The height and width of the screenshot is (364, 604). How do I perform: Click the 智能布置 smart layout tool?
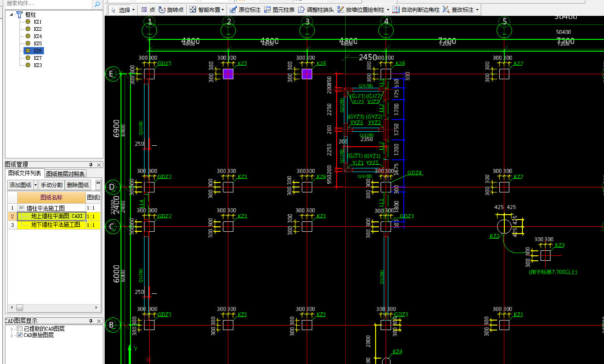tap(204, 10)
